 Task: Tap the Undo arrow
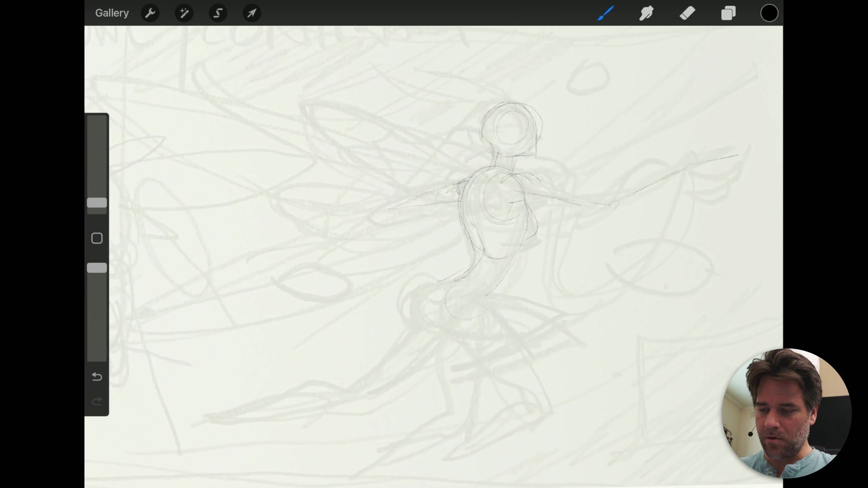(x=97, y=376)
